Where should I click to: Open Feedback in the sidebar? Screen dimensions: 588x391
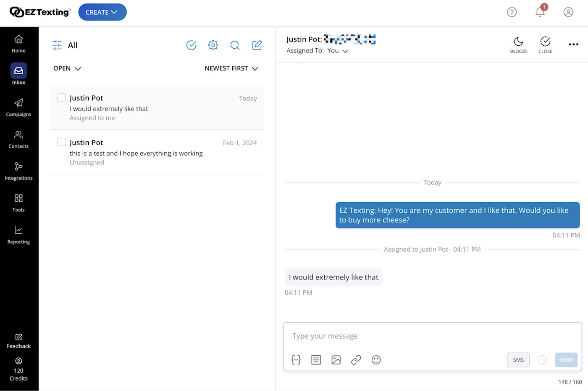pyautogui.click(x=18, y=341)
